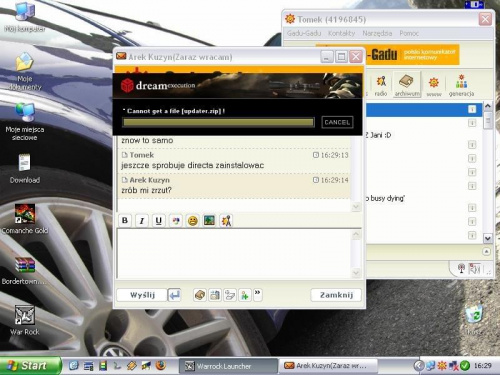This screenshot has width=500, height=375.
Task: Click Gadu-Gadu sun icon in system tray
Action: point(442,366)
